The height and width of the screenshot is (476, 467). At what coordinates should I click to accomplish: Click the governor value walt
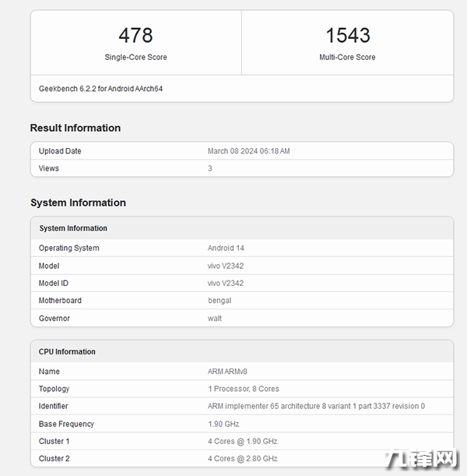point(215,319)
